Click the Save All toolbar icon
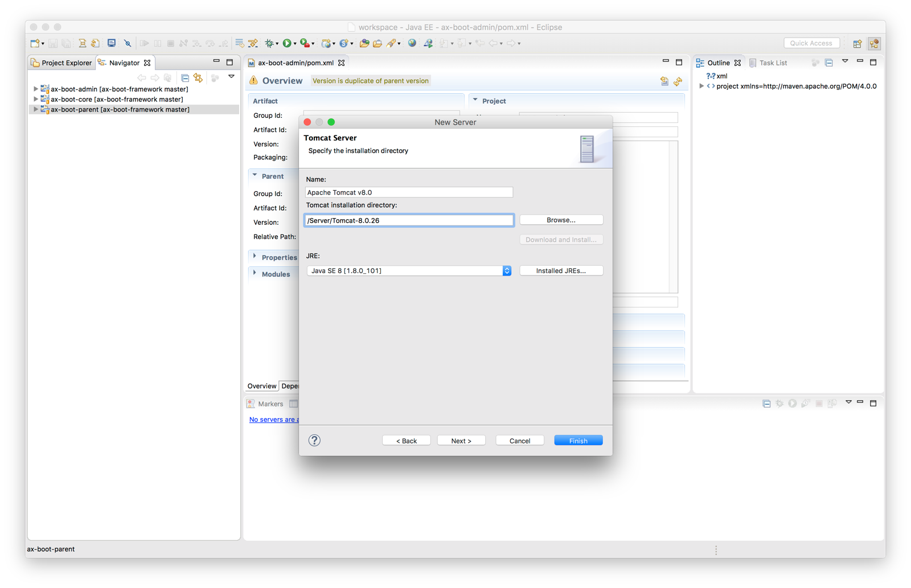The image size is (911, 588). (67, 43)
